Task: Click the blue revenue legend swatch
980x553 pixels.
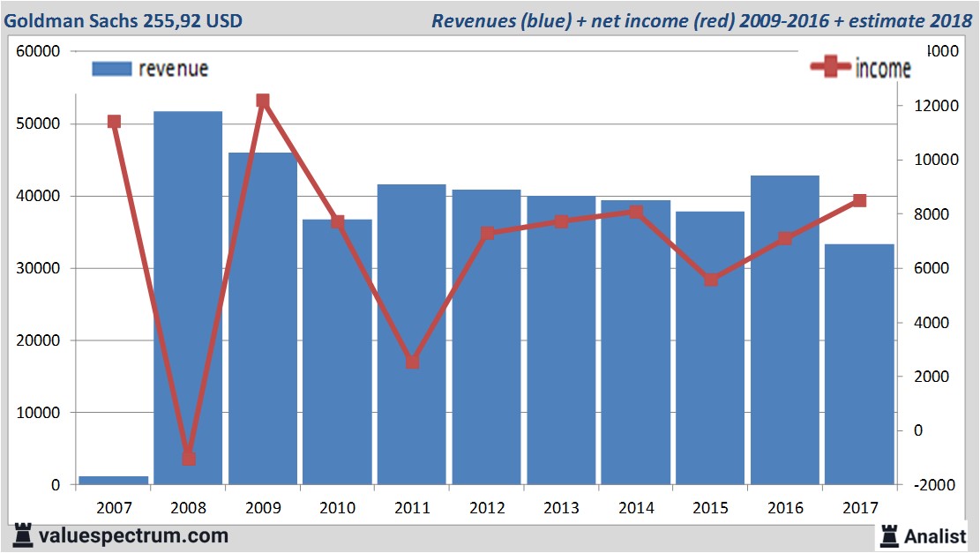Action: pos(112,69)
